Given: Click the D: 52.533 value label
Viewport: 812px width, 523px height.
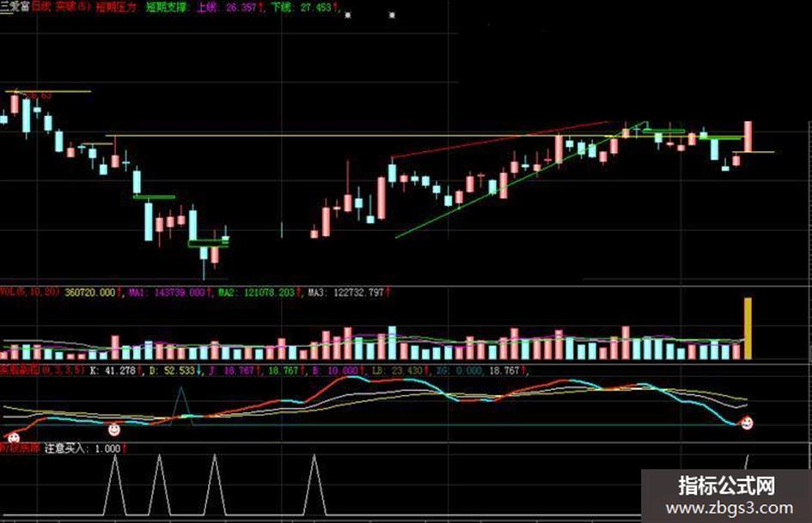Looking at the screenshot, I should [175, 371].
